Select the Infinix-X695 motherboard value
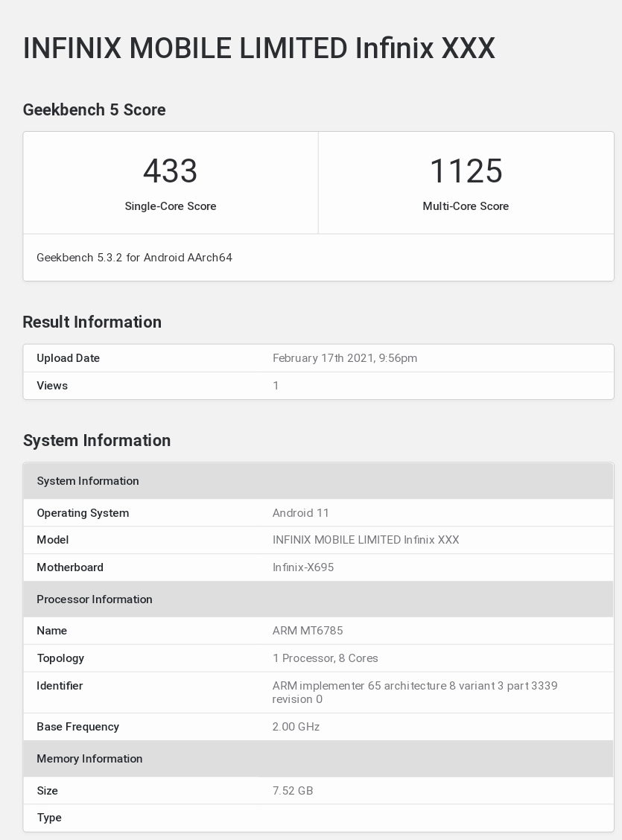Screen dimensions: 622x840 (302, 567)
